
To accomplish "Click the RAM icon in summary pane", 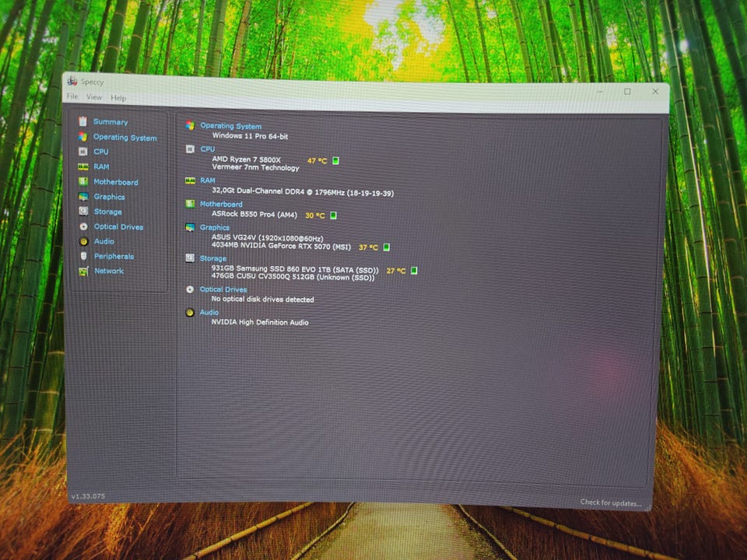I will (190, 180).
